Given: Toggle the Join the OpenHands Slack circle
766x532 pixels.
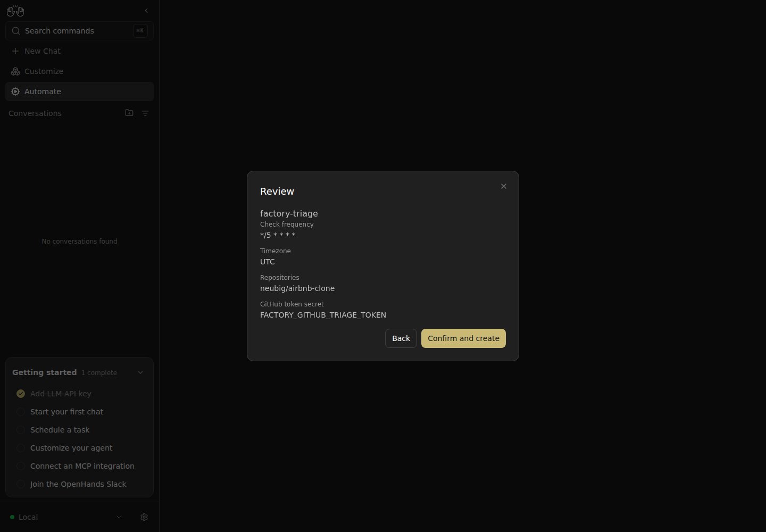Looking at the screenshot, I should click(x=21, y=484).
